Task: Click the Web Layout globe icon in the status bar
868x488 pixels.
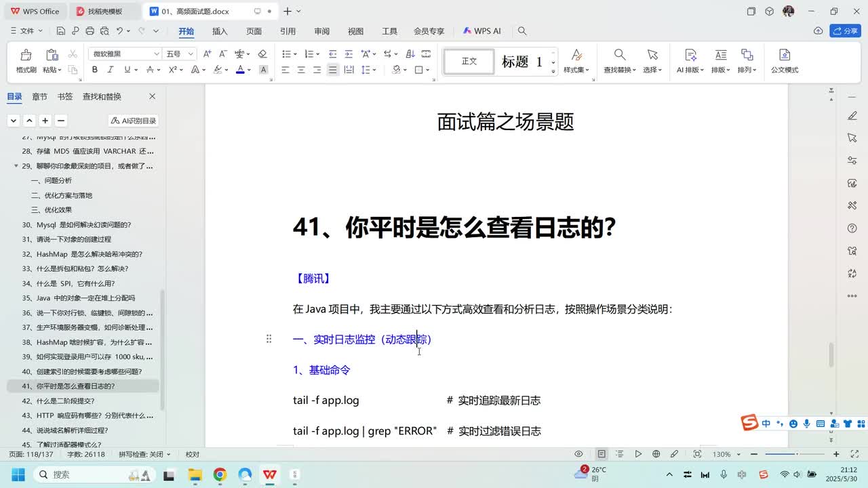Action: click(656, 454)
